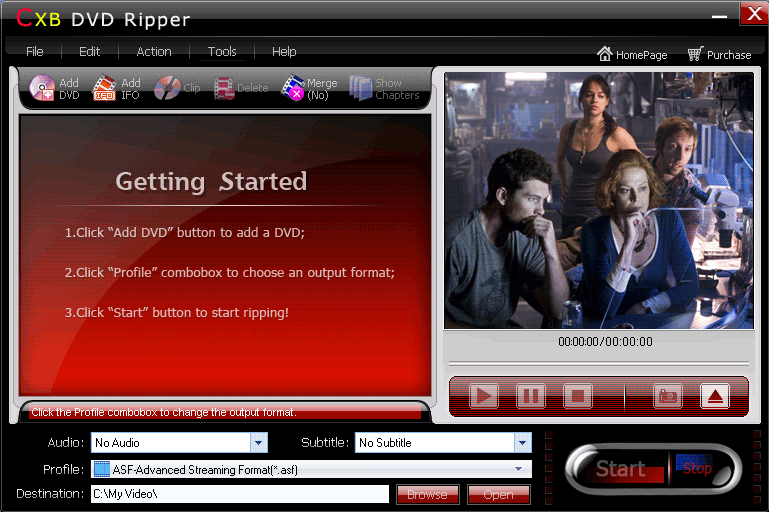Click the video preview image

coord(599,201)
